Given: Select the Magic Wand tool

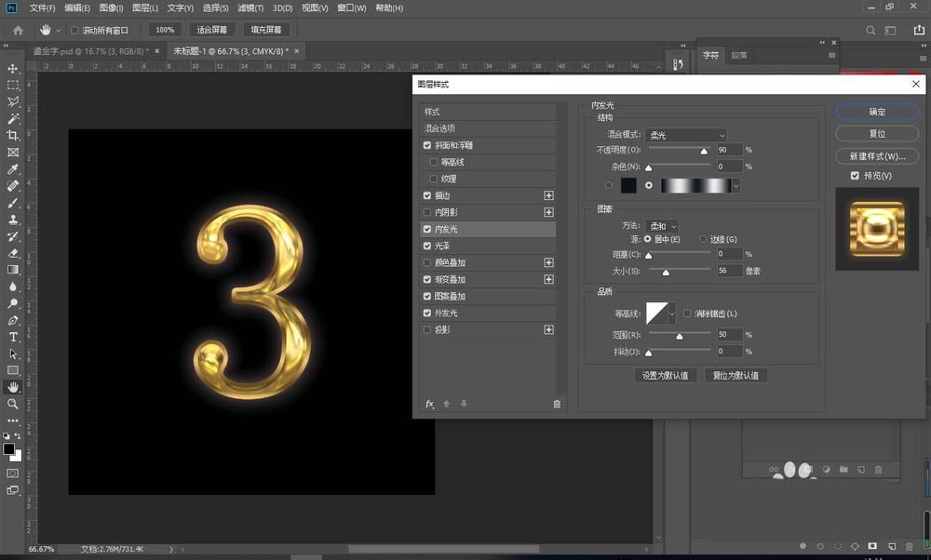Looking at the screenshot, I should point(12,119).
